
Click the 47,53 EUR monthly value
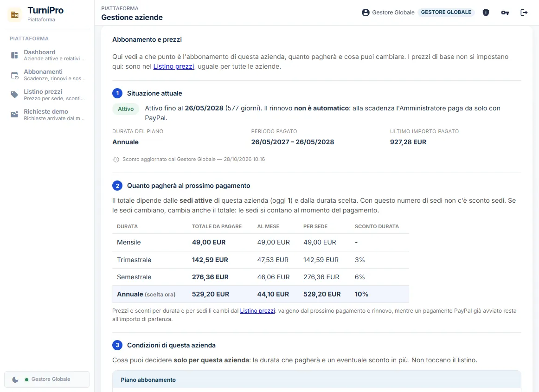(273, 260)
